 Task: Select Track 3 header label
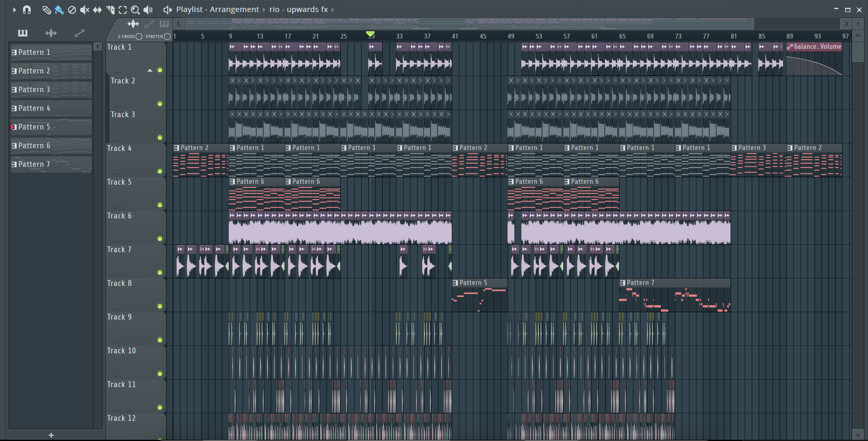coord(123,114)
